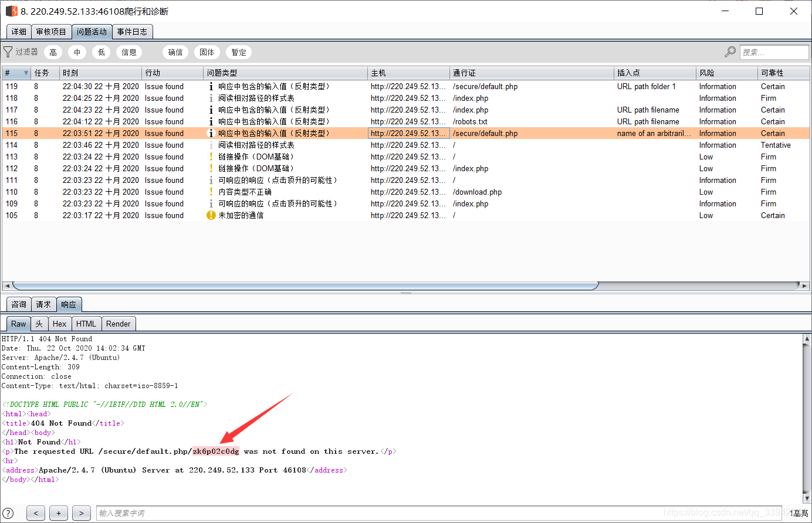Toggle the 固体 confidence filter
Screen dimensions: 812x523
pyautogui.click(x=207, y=52)
